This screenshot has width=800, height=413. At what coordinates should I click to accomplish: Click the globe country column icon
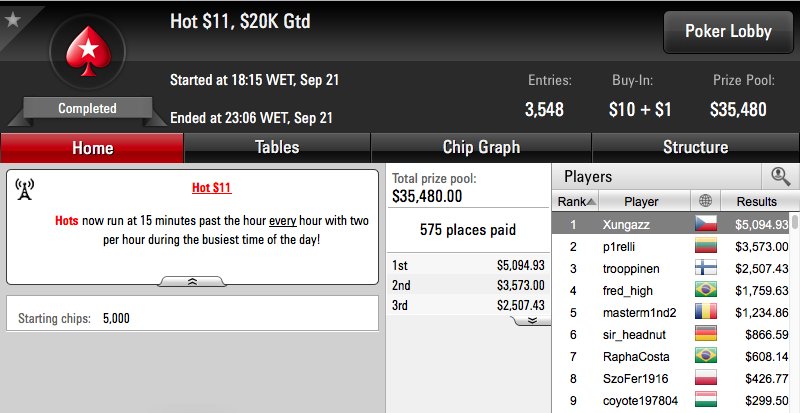(705, 201)
